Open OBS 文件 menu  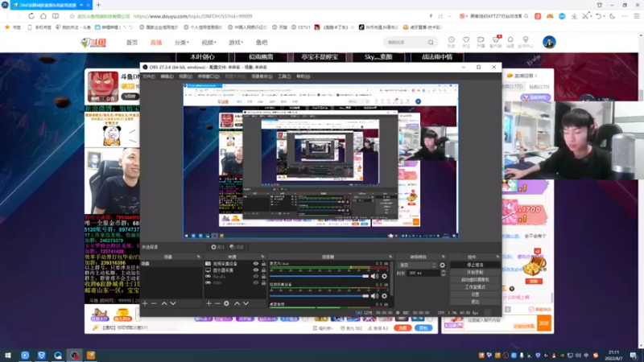(x=149, y=76)
